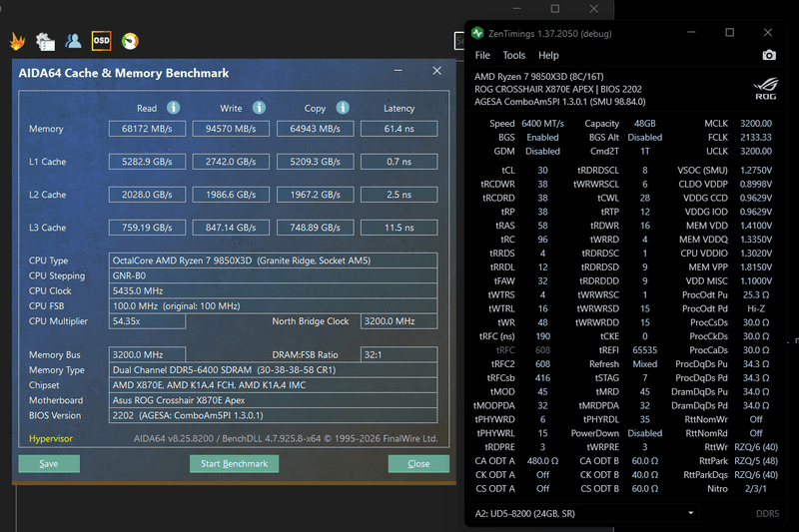Click North Bridge Clock field 3200.0 MHz
The height and width of the screenshot is (532, 799).
coord(399,321)
